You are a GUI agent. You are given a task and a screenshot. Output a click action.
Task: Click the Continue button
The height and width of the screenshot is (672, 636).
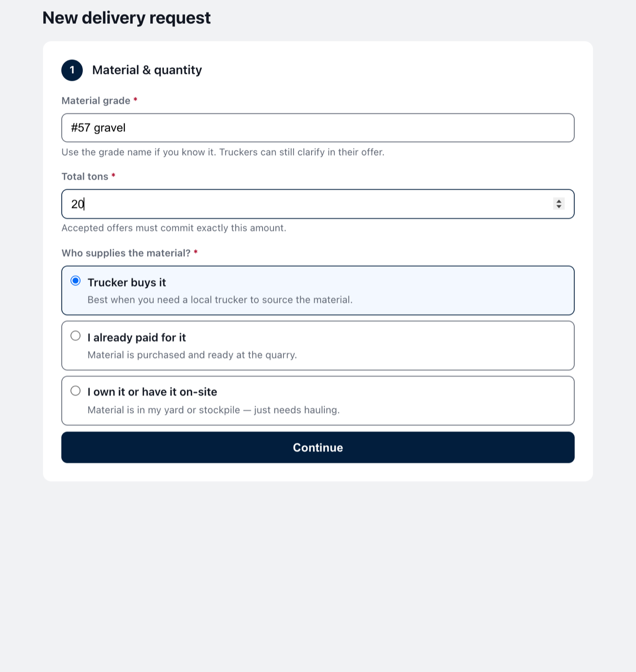click(x=318, y=448)
